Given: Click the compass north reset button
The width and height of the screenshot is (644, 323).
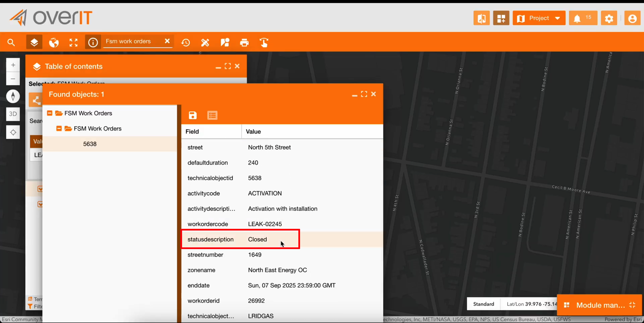Looking at the screenshot, I should click(13, 96).
